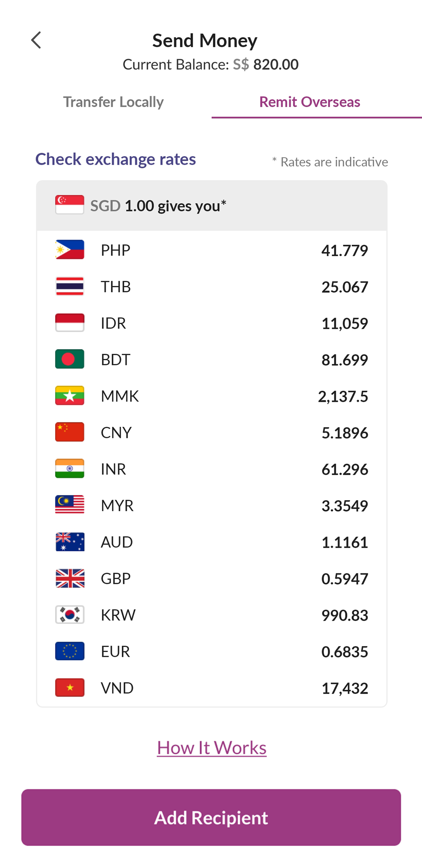This screenshot has height=868, width=422.
Task: Tap the Singapore flag icon
Action: pyautogui.click(x=70, y=204)
